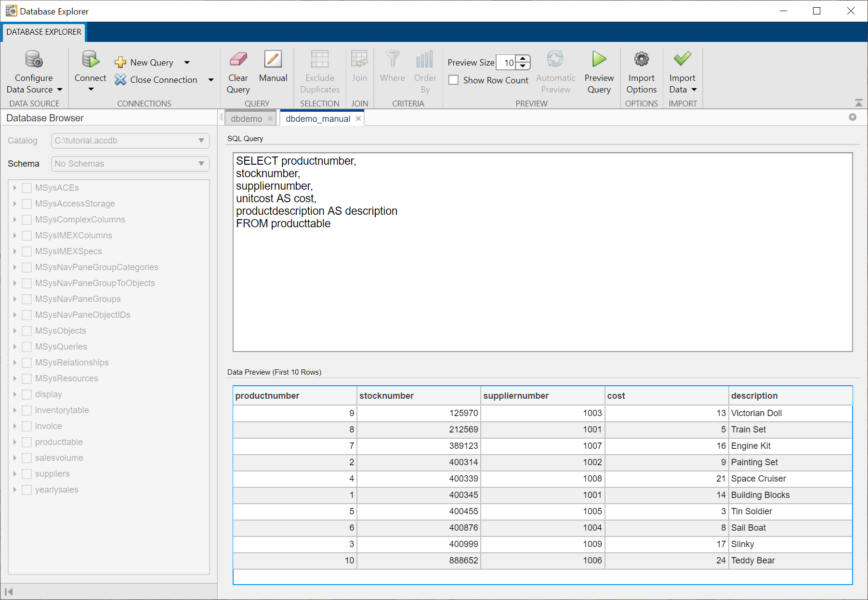
Task: Enable the Show Row Count checkbox
Action: click(454, 80)
